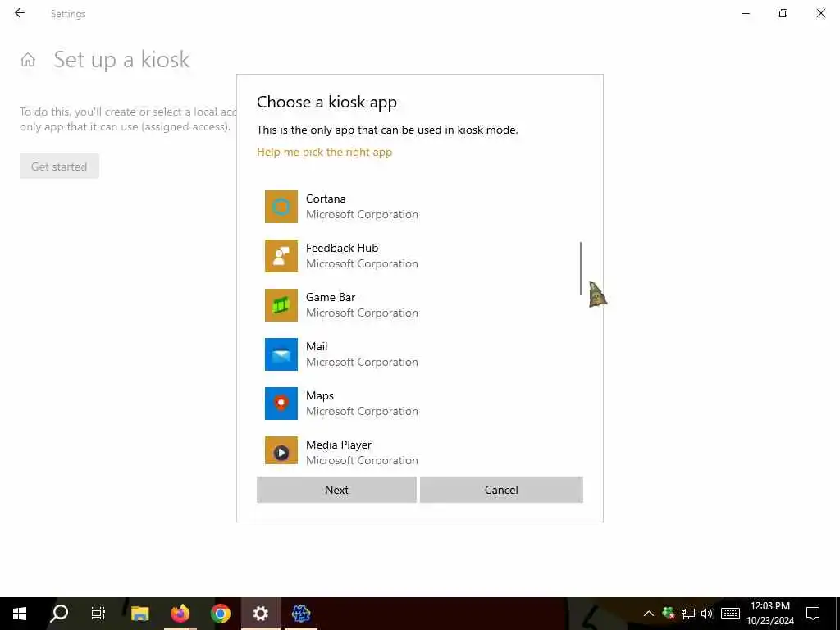Screen dimensions: 840x630
Task: Launch Google Chrome from the taskbar
Action: [221, 614]
